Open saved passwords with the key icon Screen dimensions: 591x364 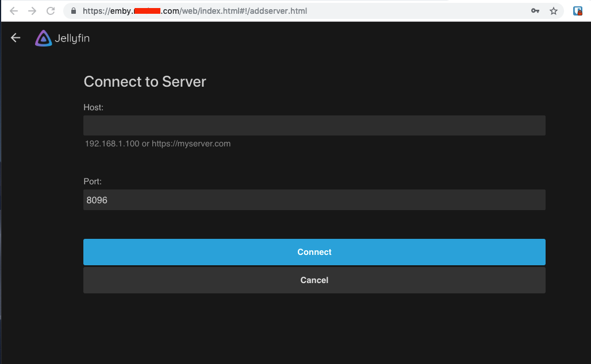coord(535,10)
